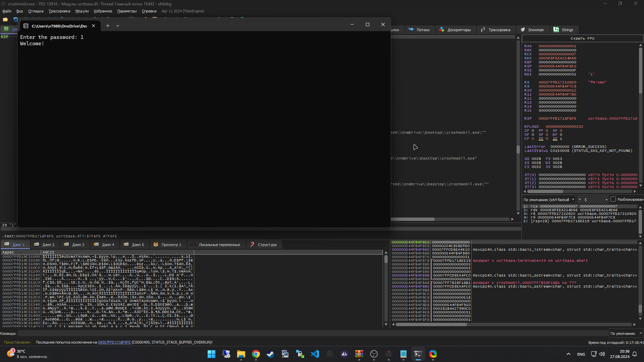This screenshot has height=362, width=644.
Task: Launch Google Chrome from taskbar
Action: click(x=256, y=354)
